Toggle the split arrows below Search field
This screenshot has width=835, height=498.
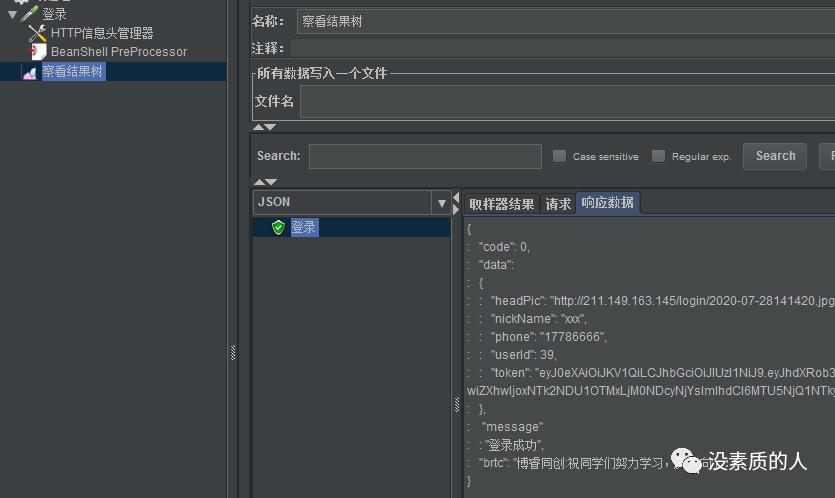click(x=265, y=182)
